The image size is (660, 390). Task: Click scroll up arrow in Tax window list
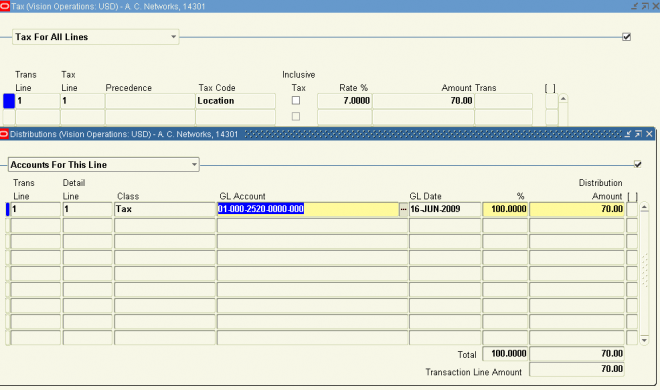[563, 98]
